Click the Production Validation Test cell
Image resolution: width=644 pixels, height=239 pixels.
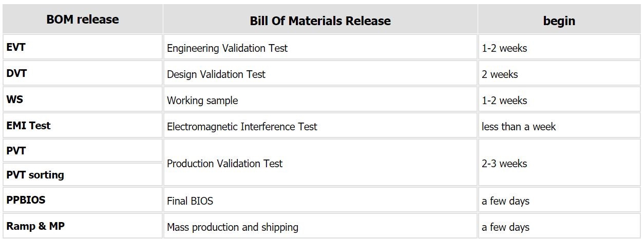tap(224, 164)
